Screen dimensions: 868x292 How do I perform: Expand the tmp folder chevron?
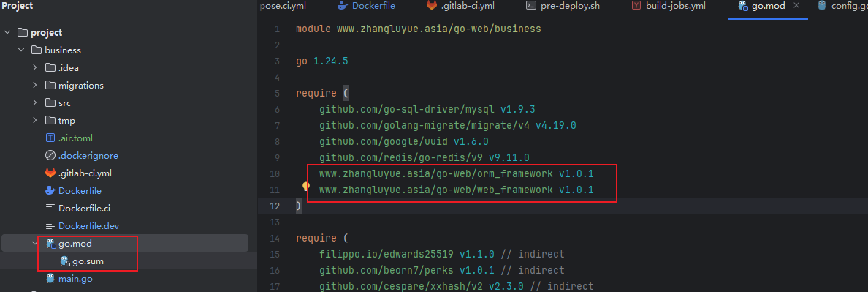pyautogui.click(x=35, y=121)
